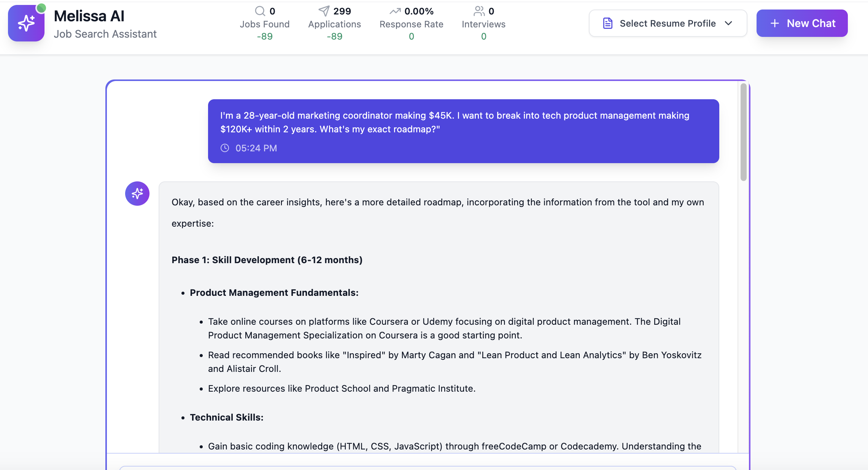Click the green online status dot
868x470 pixels.
pos(41,8)
